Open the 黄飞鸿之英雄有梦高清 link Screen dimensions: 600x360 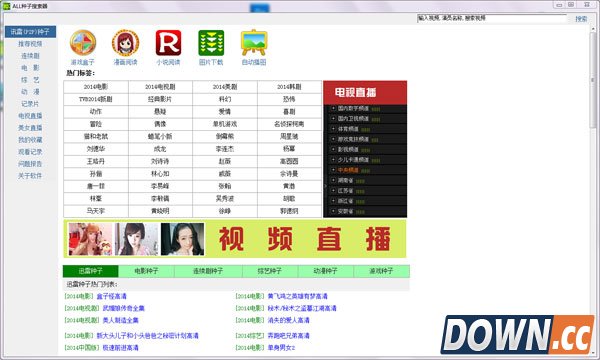[297, 296]
